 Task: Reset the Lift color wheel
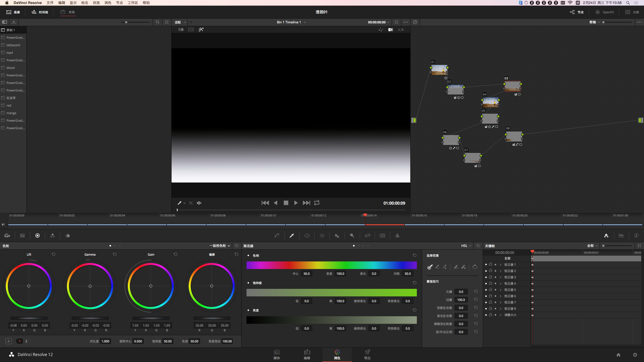click(54, 254)
